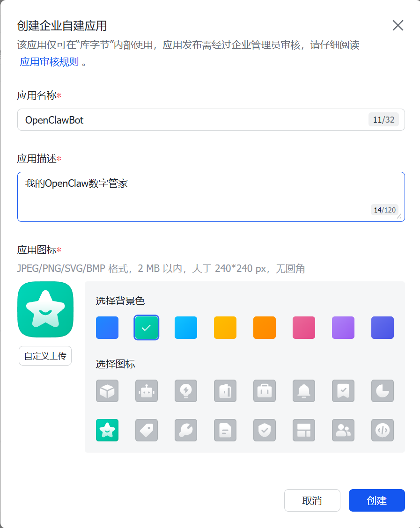Viewport: 420px width, 528px height.
Task: Pick the shield with checkmark icon
Action: pyautogui.click(x=265, y=430)
